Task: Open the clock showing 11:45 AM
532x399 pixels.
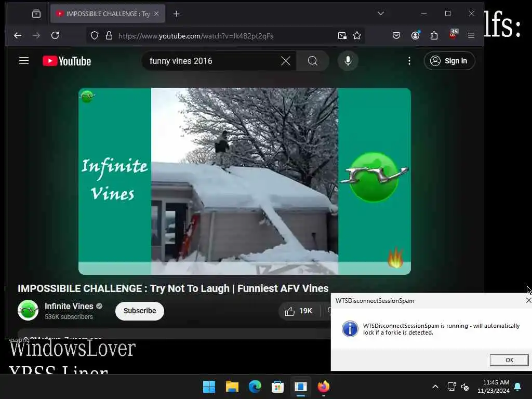Action: [x=494, y=387]
